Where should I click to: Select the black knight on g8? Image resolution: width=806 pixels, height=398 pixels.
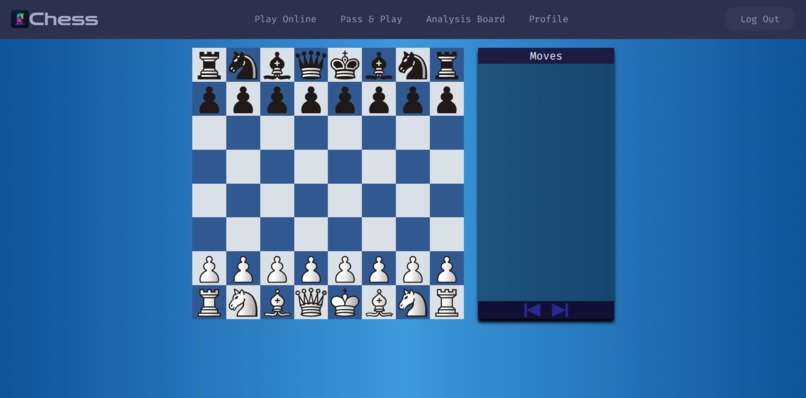click(413, 65)
